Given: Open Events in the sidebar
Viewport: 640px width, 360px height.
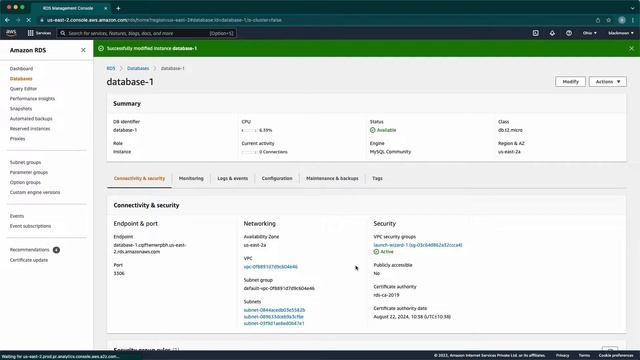Looking at the screenshot, I should coord(17,216).
